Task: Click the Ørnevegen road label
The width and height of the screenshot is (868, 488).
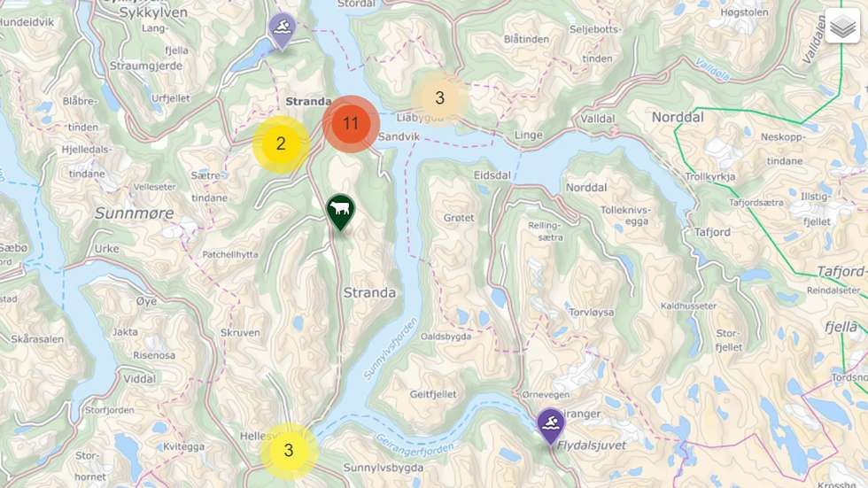Action: click(x=546, y=394)
